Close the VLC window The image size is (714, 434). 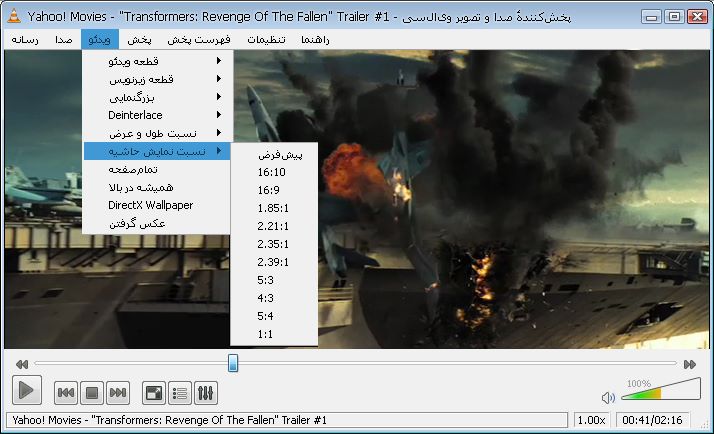point(697,17)
